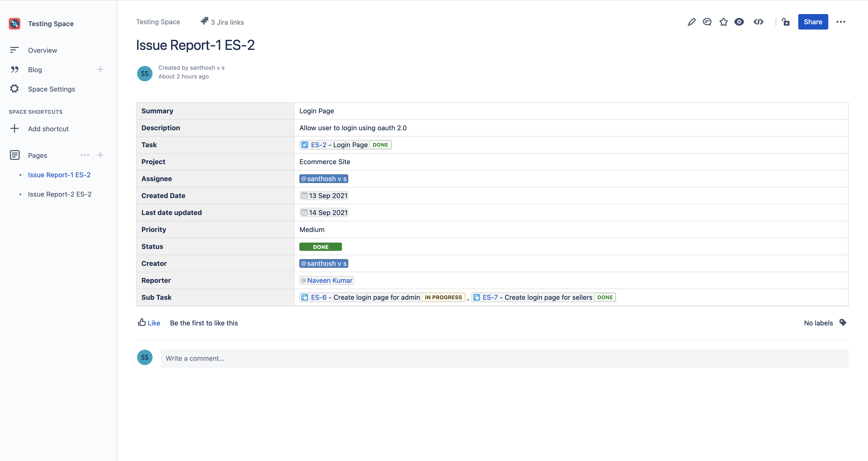Select Overview in the sidebar
The width and height of the screenshot is (868, 461).
pyautogui.click(x=42, y=50)
